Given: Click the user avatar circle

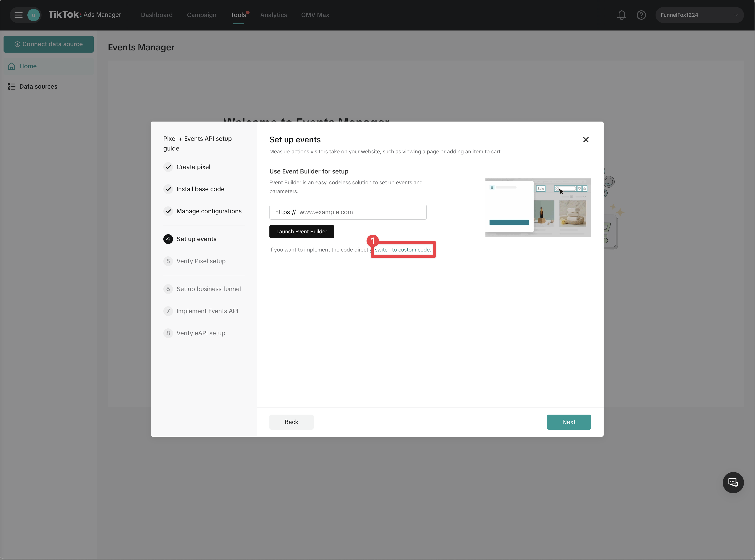Looking at the screenshot, I should point(33,15).
